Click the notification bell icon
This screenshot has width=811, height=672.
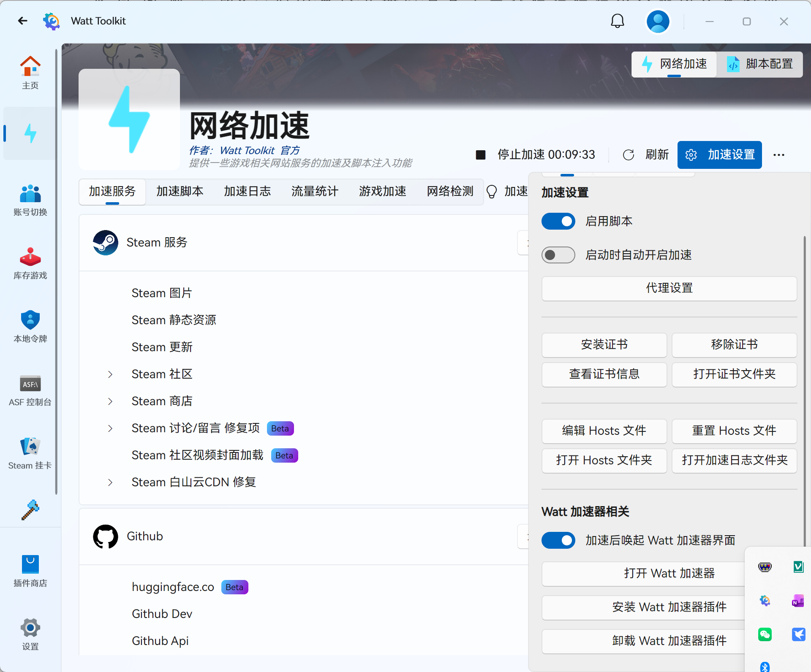[617, 21]
